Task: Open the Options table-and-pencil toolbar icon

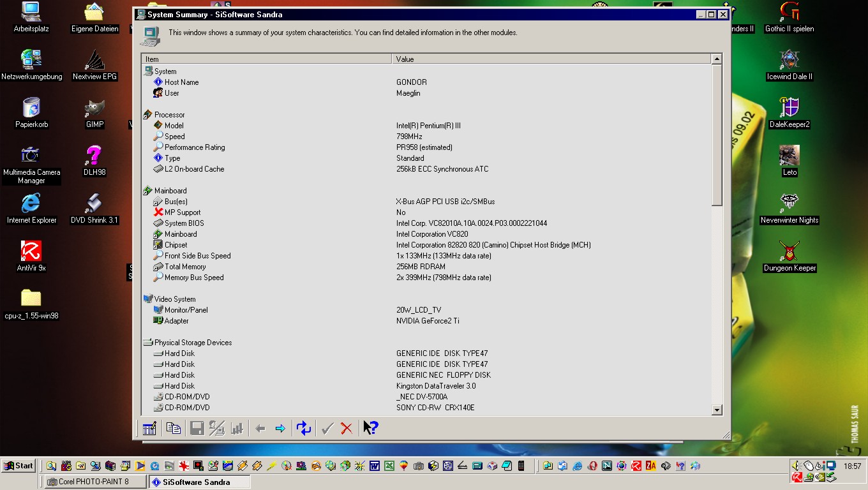Action: tap(149, 429)
